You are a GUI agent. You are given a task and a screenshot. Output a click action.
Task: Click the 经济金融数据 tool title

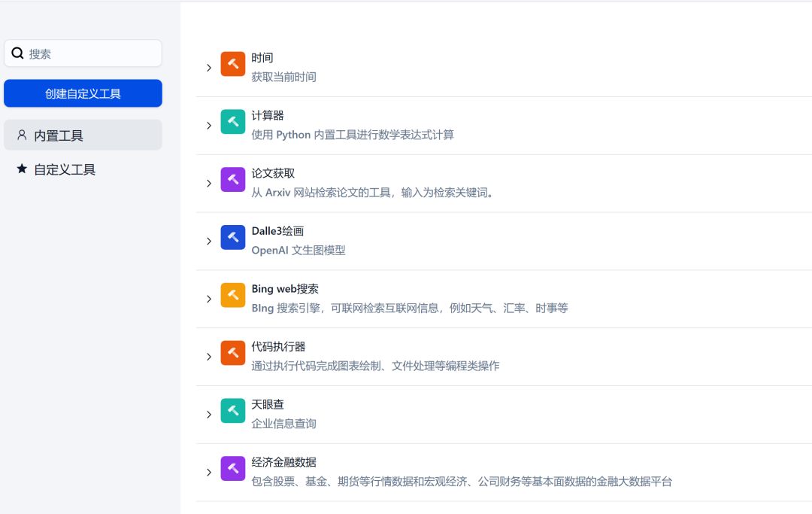click(x=283, y=462)
